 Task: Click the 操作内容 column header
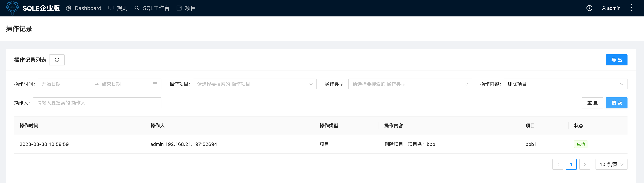tap(394, 126)
